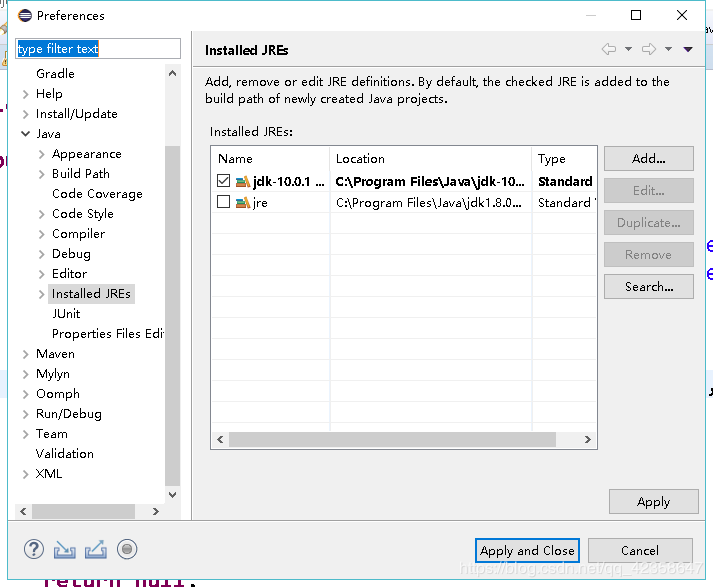
Task: Close the Preferences window
Action: click(x=682, y=15)
